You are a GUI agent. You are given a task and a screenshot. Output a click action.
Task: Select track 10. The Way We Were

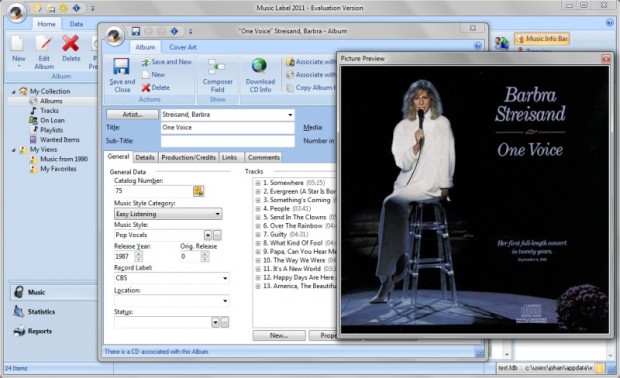[299, 261]
